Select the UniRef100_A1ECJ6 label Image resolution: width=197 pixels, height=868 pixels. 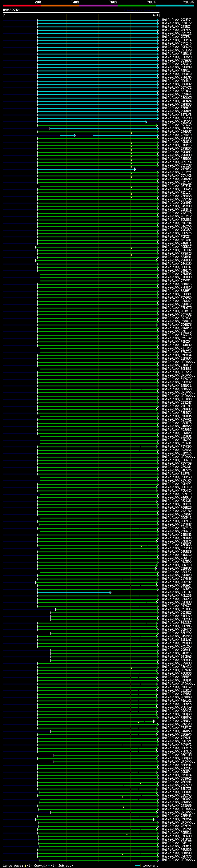click(x=176, y=54)
